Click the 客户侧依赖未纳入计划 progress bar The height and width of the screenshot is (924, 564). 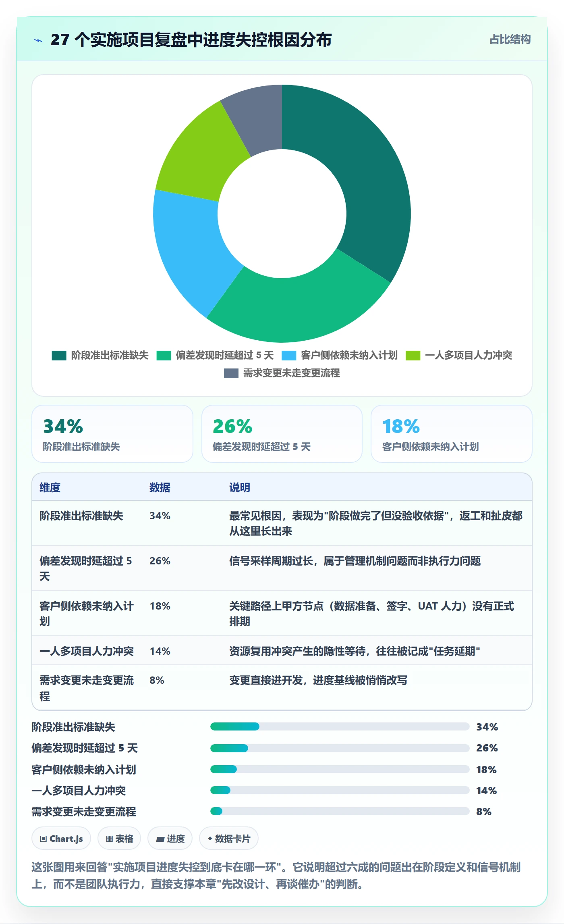[x=340, y=769]
